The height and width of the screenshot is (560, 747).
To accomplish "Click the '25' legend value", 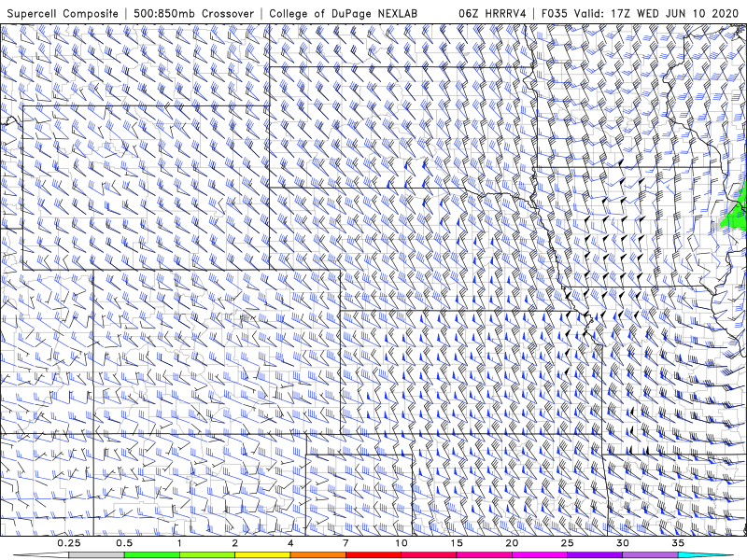I will tap(568, 543).
